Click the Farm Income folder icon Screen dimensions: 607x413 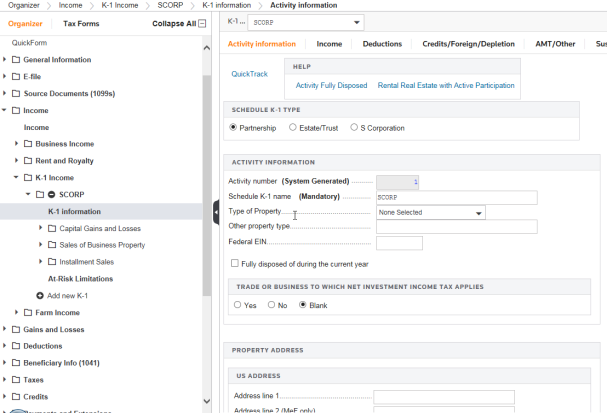tap(28, 313)
